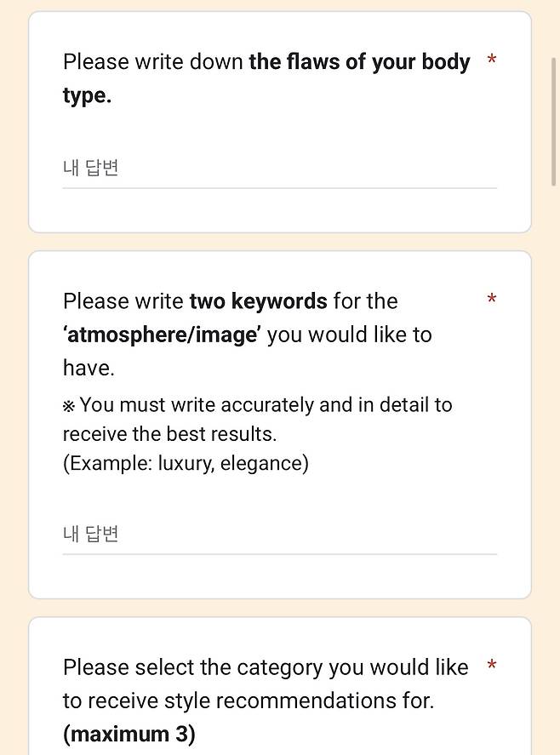Screen dimensions: 560x755
Task: Click the bolded text 'the flaws of your body'
Action: pyautogui.click(x=359, y=61)
